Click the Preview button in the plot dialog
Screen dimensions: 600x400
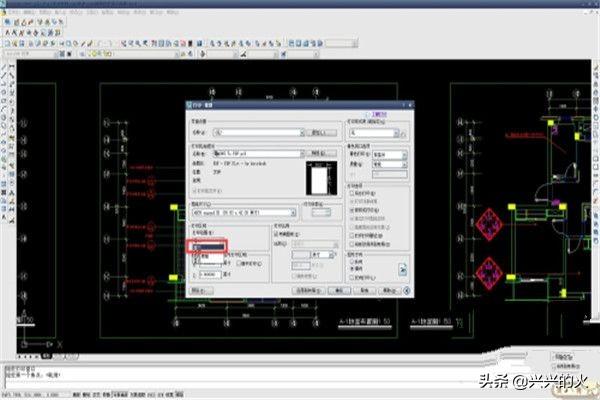pyautogui.click(x=202, y=291)
